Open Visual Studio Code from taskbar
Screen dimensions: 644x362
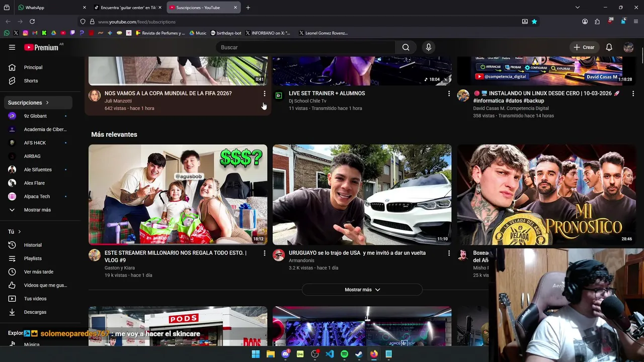point(330,354)
